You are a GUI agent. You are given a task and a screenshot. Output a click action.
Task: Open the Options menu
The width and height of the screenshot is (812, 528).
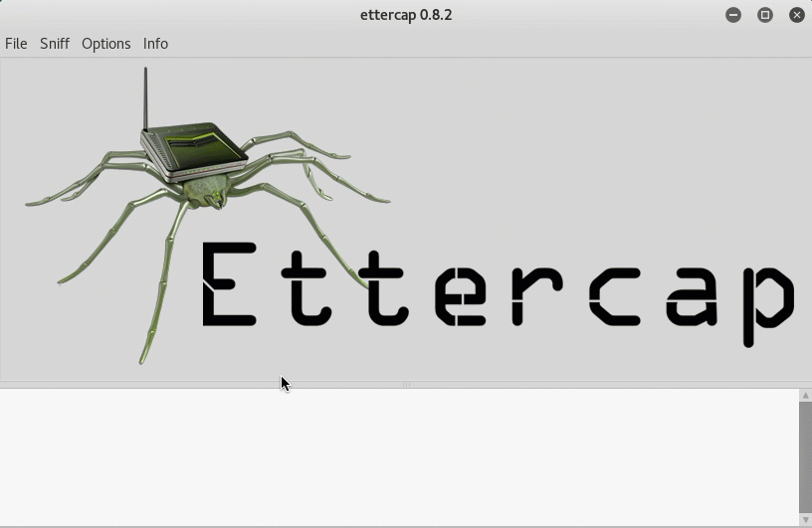coord(106,44)
